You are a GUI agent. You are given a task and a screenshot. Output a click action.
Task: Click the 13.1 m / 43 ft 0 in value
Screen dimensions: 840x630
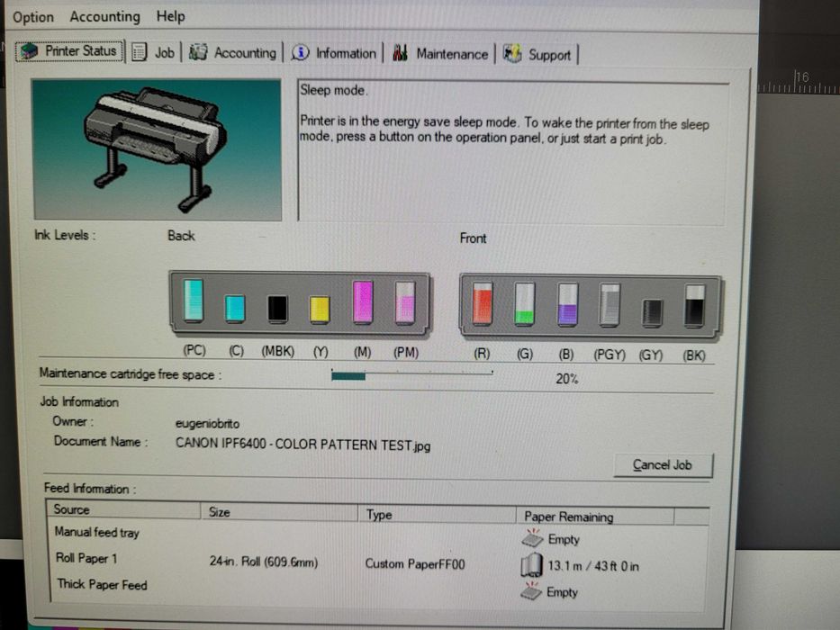593,566
